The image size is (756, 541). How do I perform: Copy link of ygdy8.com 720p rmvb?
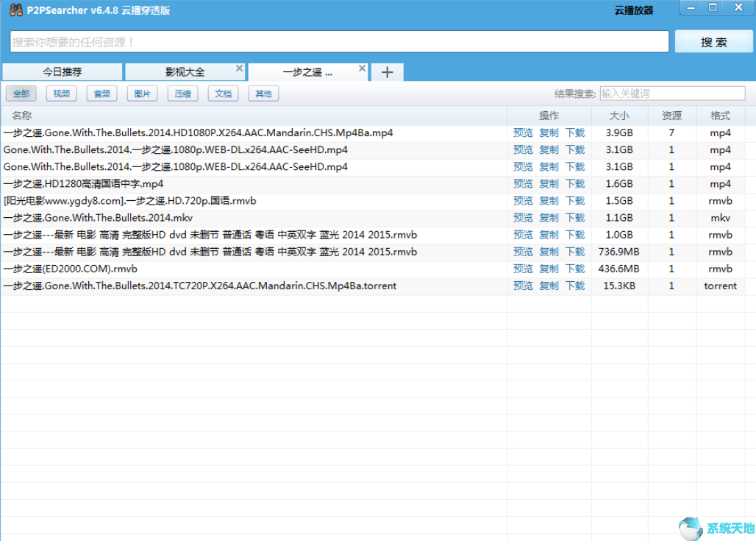tap(549, 201)
